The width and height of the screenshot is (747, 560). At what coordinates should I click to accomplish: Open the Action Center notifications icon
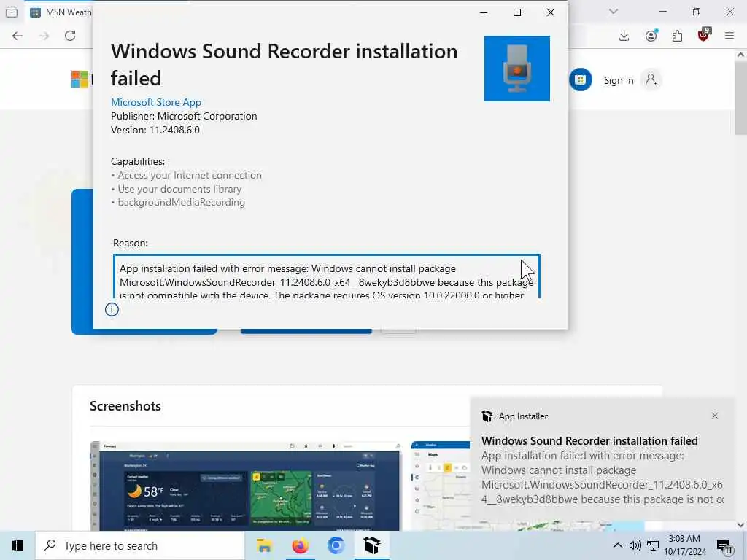[x=724, y=545]
